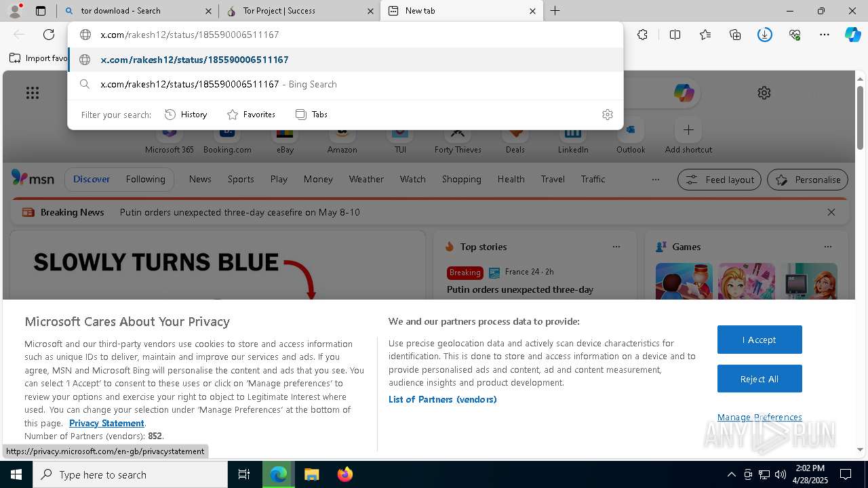Screen dimensions: 868x488
Task: Close the New tab tab
Action: pyautogui.click(x=532, y=11)
